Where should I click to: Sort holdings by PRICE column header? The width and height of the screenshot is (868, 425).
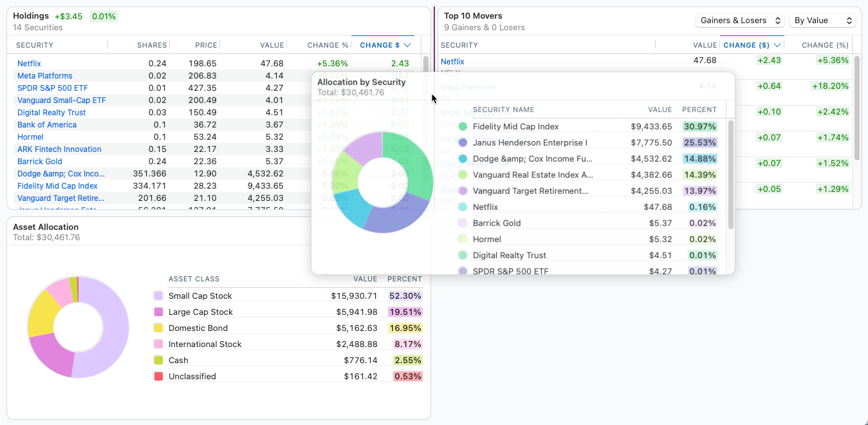[x=206, y=45]
